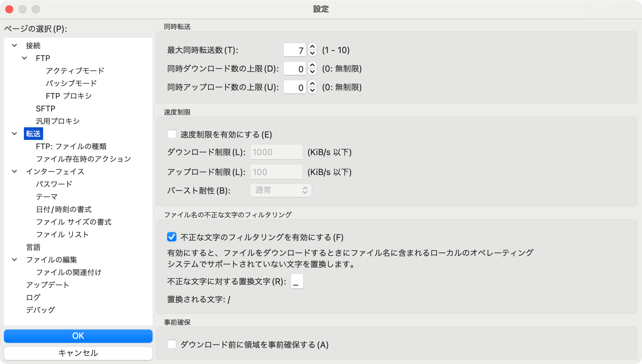
Task: Click the replacement character input field
Action: 297,281
